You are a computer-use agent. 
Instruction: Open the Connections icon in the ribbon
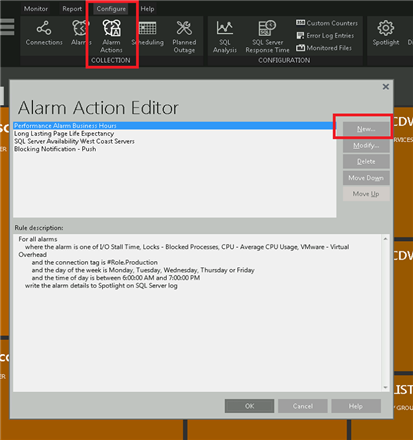tap(44, 33)
